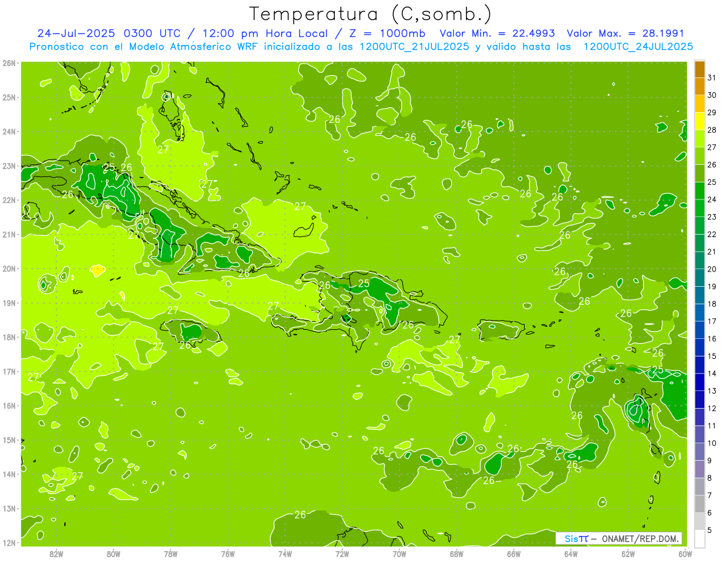728x562 pixels.
Task: Pick the white swatch at the legend's bottom
Action: 699,538
